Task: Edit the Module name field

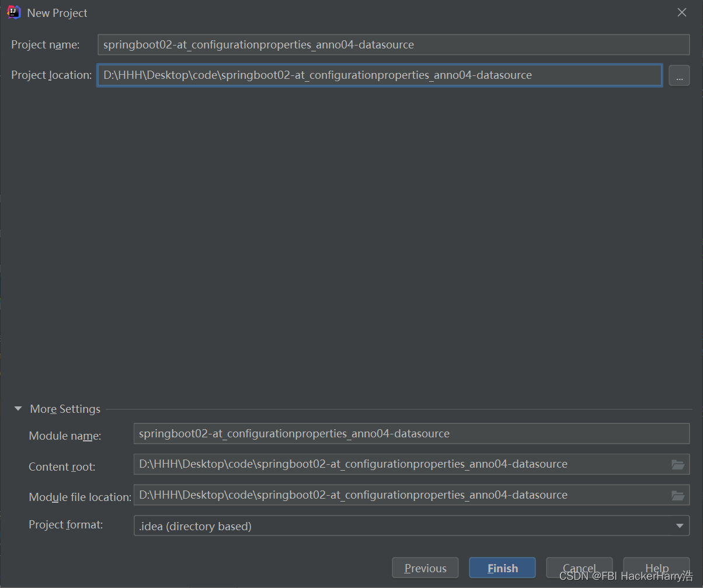Action: click(412, 434)
